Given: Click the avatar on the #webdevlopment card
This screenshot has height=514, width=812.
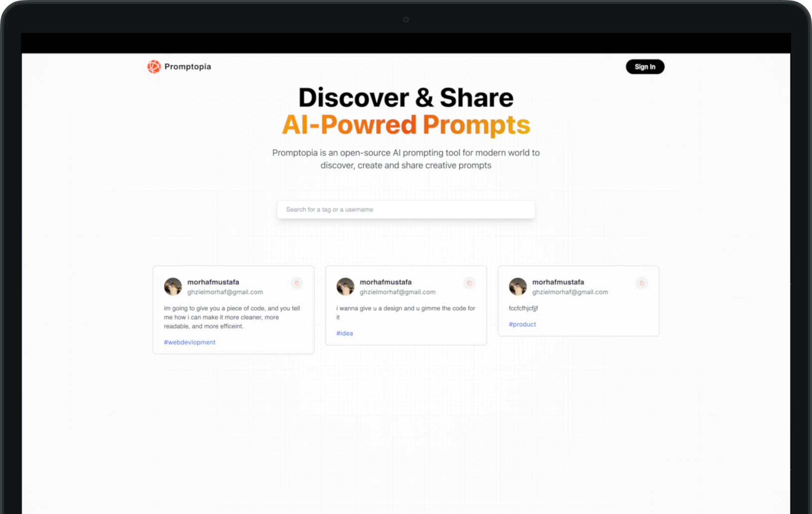Looking at the screenshot, I should coord(172,286).
